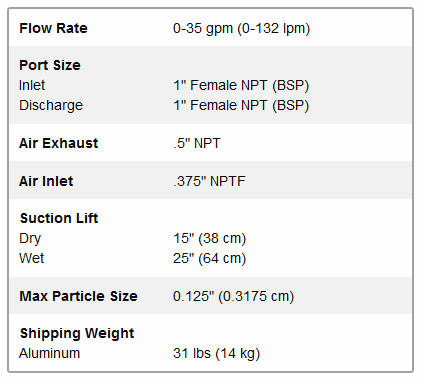Image resolution: width=423 pixels, height=379 pixels.
Task: Select the .5" NPT exhaust value
Action: tap(197, 143)
